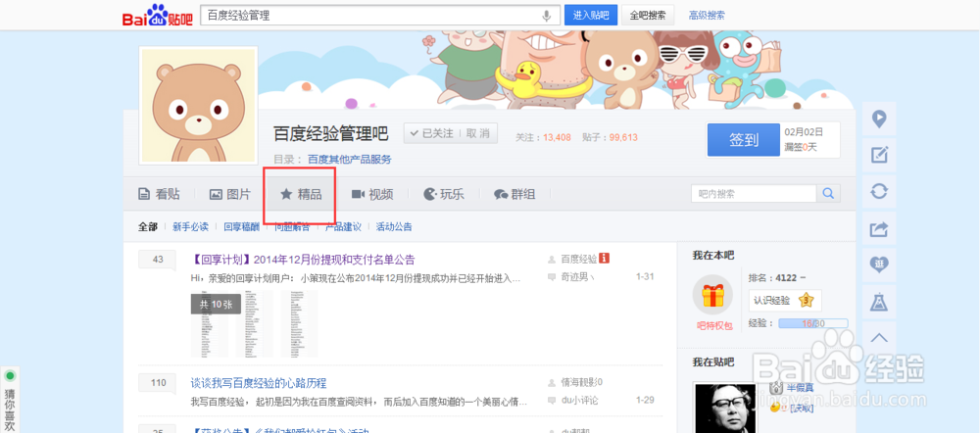Click the red info badge next to 百度经验
Image resolution: width=980 pixels, height=433 pixels.
pyautogui.click(x=605, y=258)
